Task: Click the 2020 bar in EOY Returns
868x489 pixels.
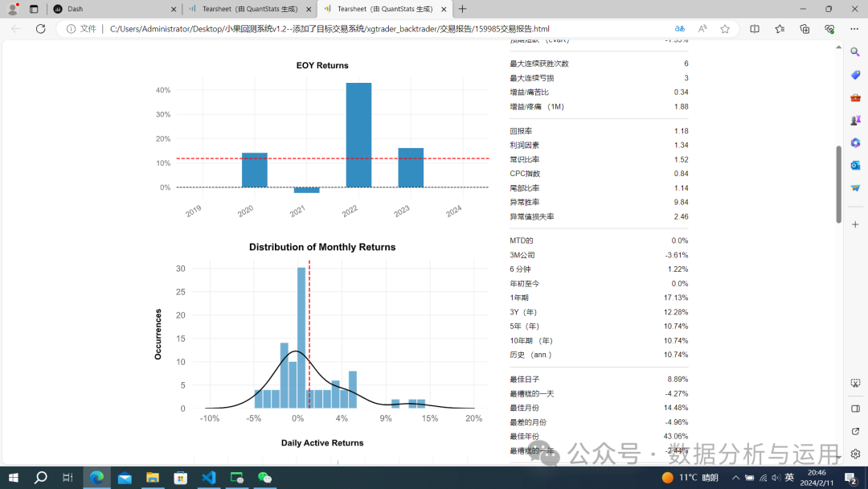Action: (x=255, y=170)
